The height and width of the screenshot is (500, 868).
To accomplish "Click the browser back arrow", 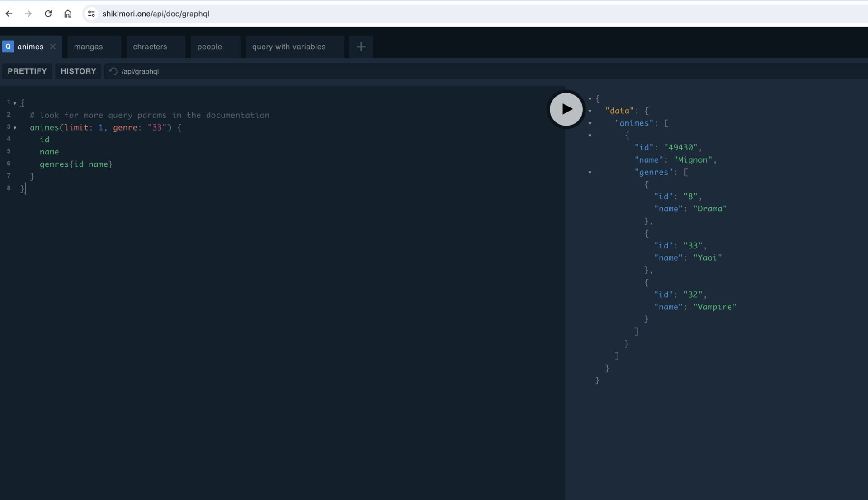I will pyautogui.click(x=9, y=14).
